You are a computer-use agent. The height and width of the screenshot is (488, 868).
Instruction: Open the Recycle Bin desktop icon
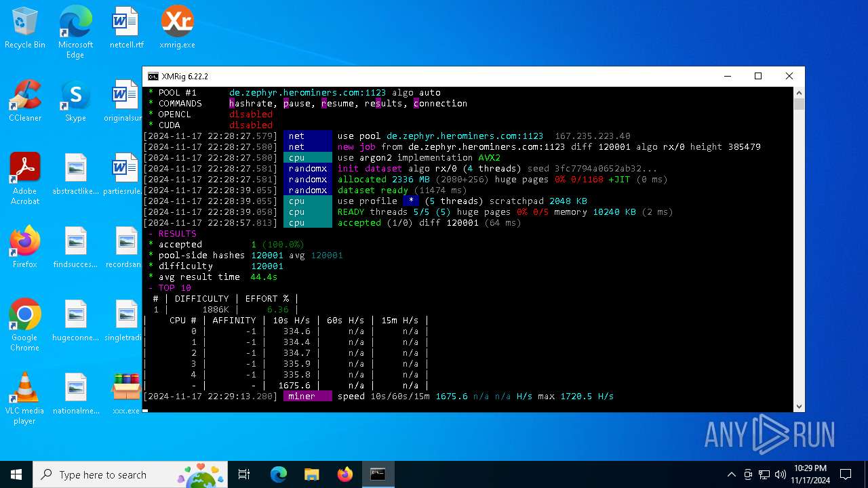(x=25, y=28)
